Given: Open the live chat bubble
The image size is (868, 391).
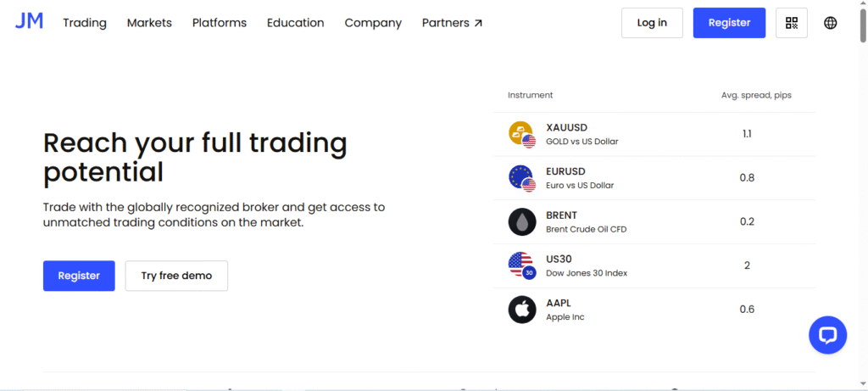Looking at the screenshot, I should [x=827, y=335].
